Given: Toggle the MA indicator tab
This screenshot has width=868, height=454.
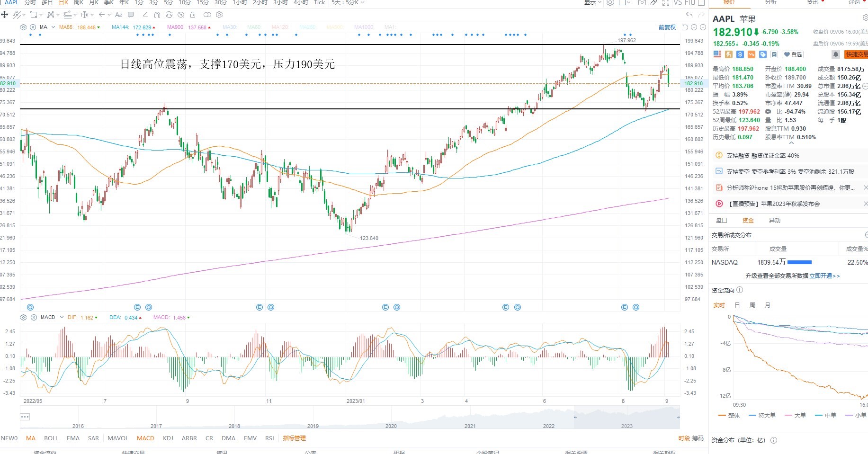Looking at the screenshot, I should pos(31,438).
